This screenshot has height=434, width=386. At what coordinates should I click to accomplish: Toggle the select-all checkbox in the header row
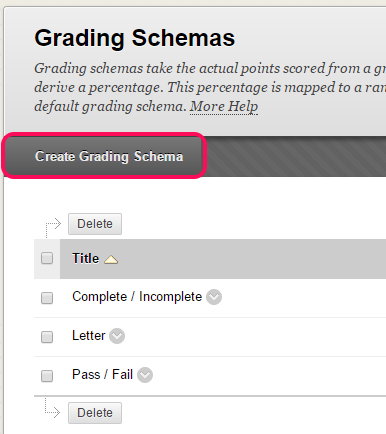point(47,258)
